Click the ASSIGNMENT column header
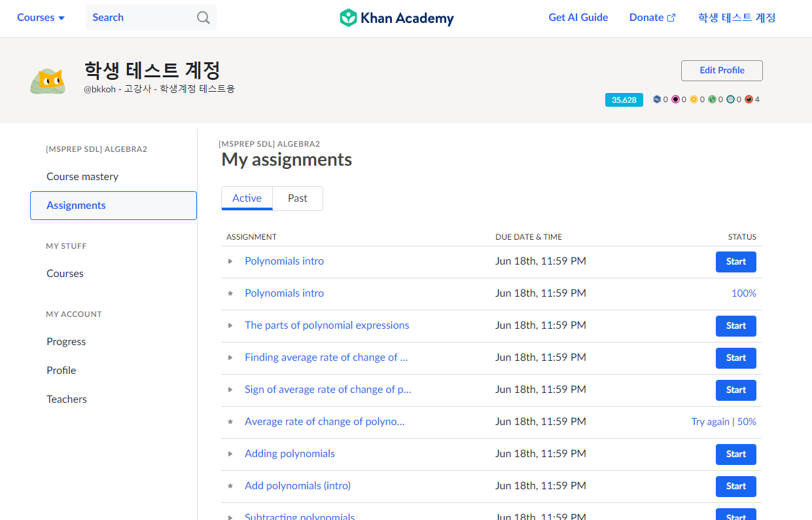 251,237
